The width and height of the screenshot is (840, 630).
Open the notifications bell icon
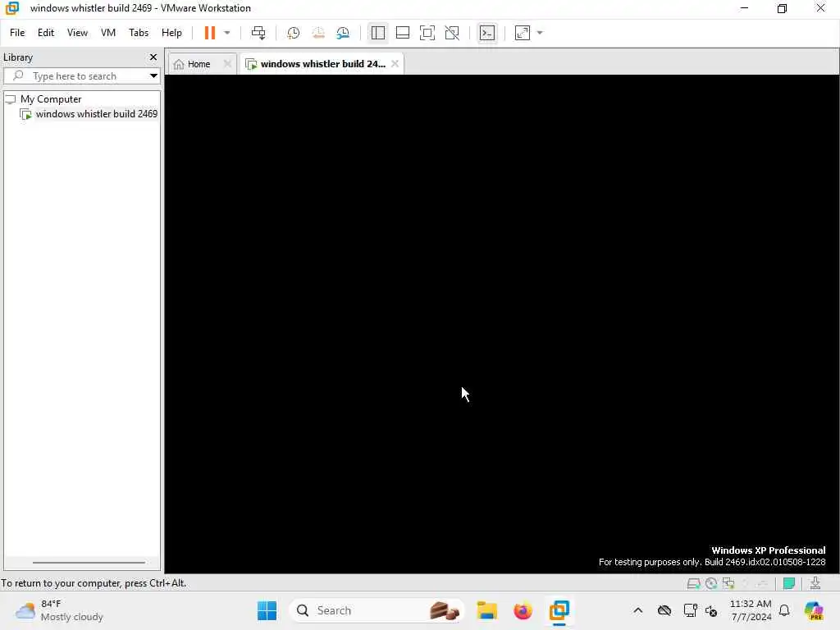coord(784,610)
